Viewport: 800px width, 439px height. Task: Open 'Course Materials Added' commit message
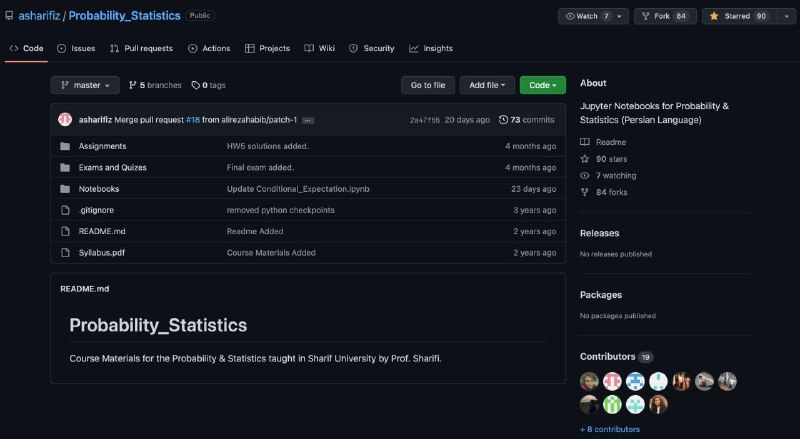coord(271,253)
